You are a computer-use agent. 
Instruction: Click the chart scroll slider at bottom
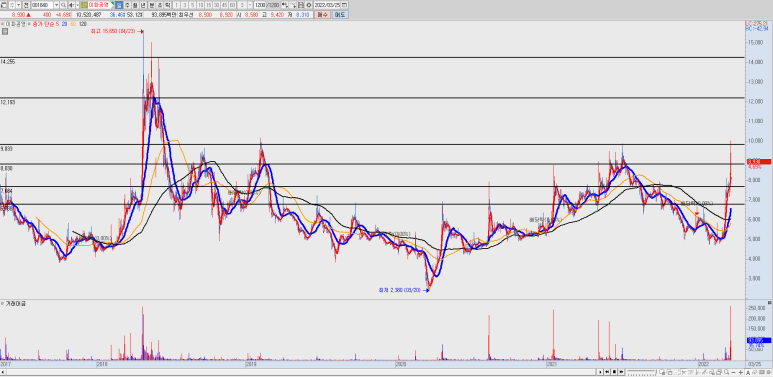coord(641,372)
